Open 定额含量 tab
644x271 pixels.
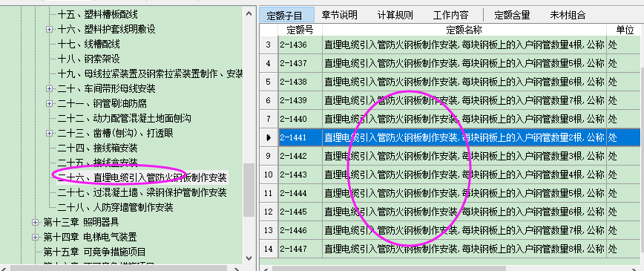pos(512,15)
